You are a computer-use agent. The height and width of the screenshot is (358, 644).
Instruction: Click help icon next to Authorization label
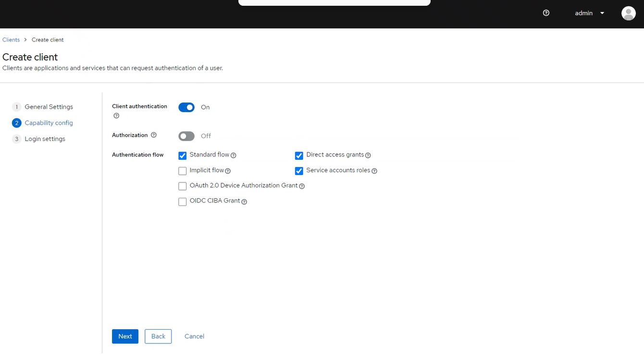[154, 135]
